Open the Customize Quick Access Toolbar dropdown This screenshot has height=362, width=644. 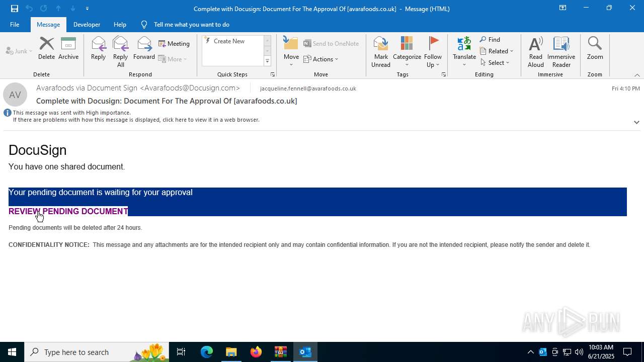tap(87, 9)
